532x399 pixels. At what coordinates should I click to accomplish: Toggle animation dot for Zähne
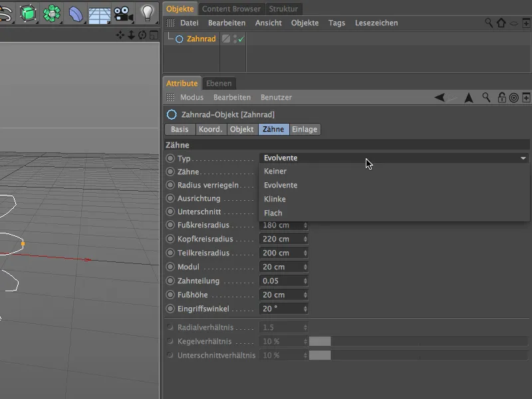[x=170, y=172]
